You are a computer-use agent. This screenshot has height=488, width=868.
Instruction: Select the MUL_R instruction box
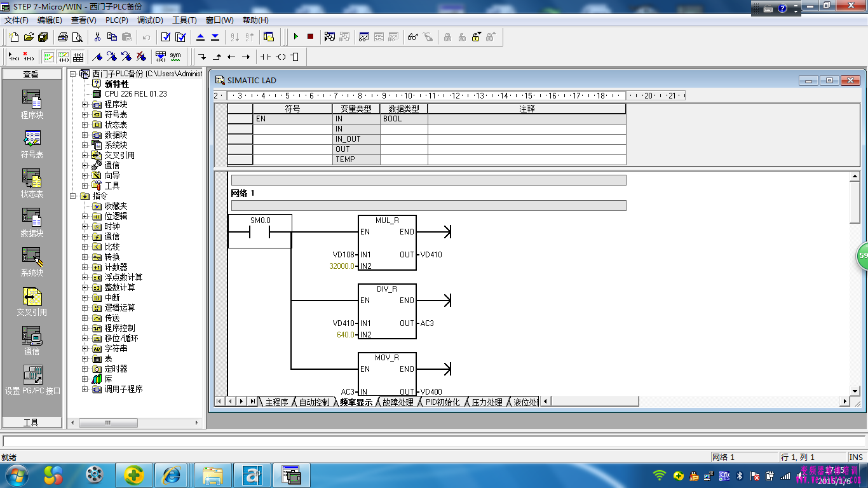(x=387, y=242)
